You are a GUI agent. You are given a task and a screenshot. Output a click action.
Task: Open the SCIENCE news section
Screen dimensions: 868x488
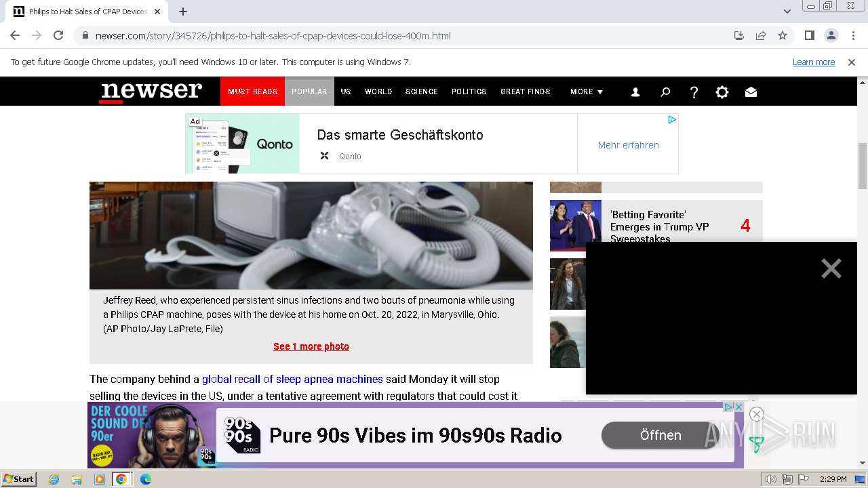[422, 91]
